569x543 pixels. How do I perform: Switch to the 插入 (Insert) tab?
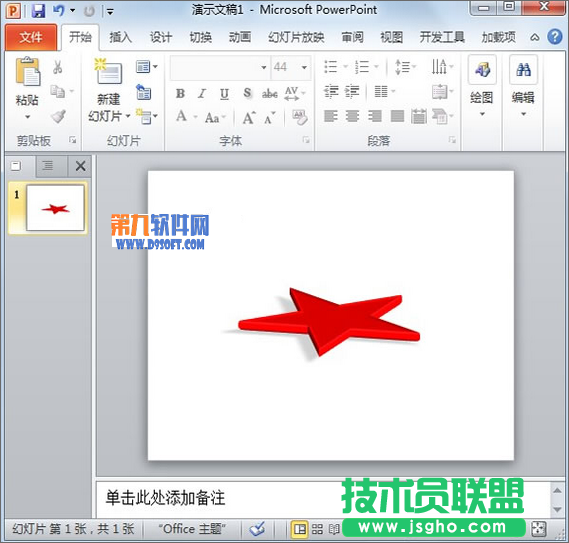pos(120,37)
